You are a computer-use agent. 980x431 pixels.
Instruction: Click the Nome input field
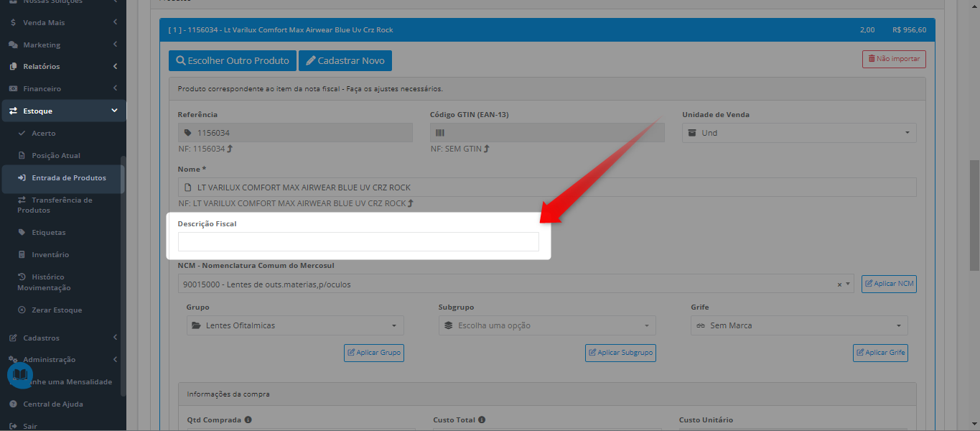point(547,187)
